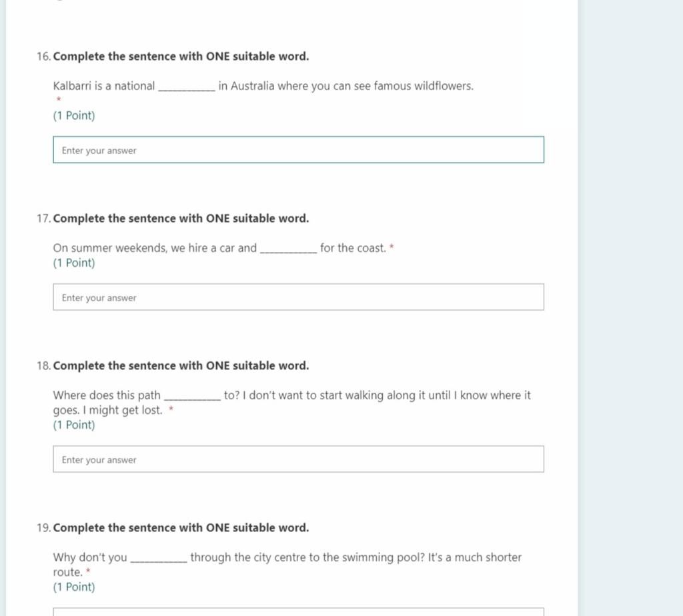The image size is (683, 616).
Task: Click the summer weekends car hire sentence
Action: [x=219, y=248]
